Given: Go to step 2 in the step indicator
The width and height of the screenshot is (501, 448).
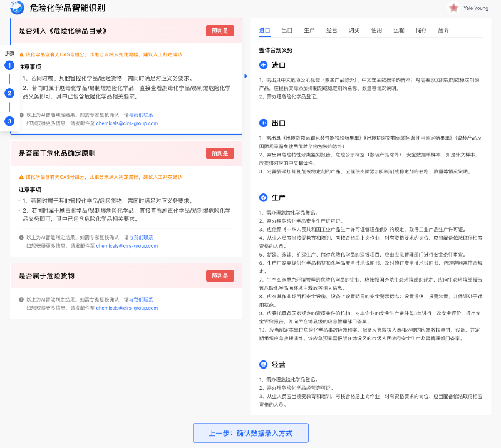Looking at the screenshot, I should [9, 93].
